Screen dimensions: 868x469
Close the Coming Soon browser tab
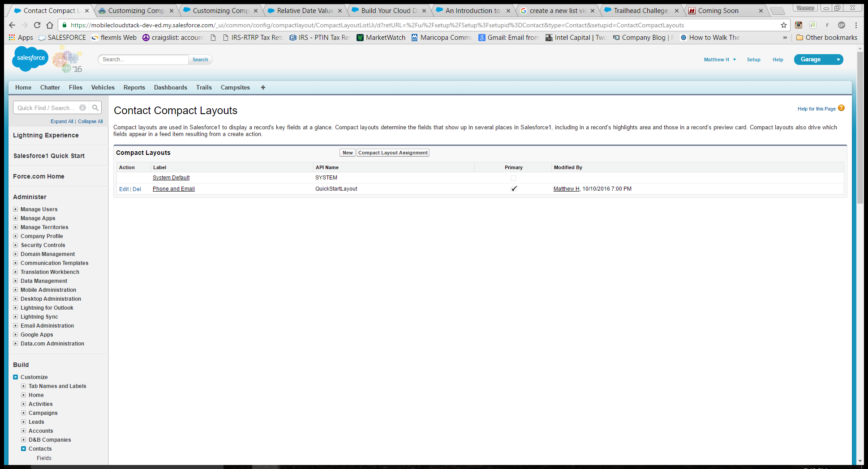[761, 11]
